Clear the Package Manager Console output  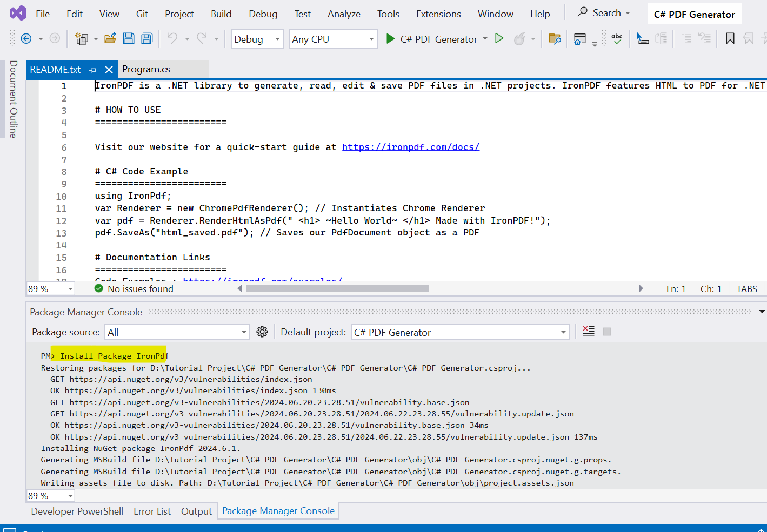pos(588,331)
